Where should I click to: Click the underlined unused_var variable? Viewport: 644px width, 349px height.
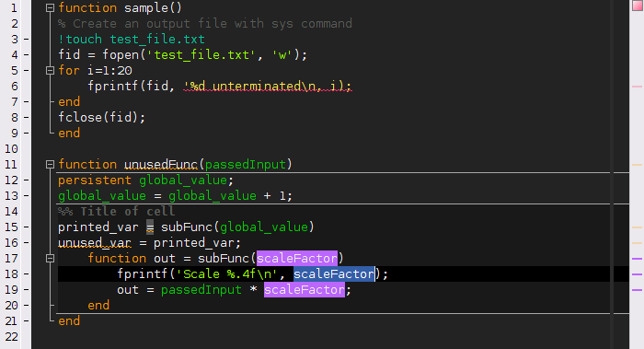95,242
